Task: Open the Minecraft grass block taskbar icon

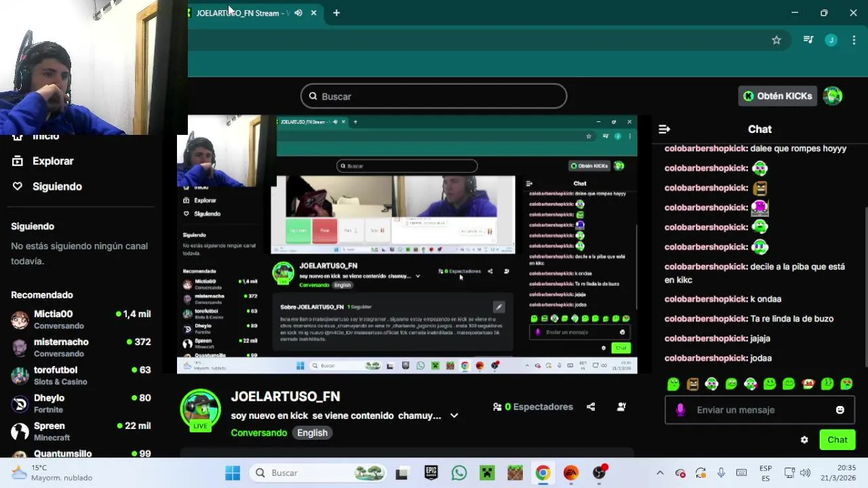Action: (515, 473)
